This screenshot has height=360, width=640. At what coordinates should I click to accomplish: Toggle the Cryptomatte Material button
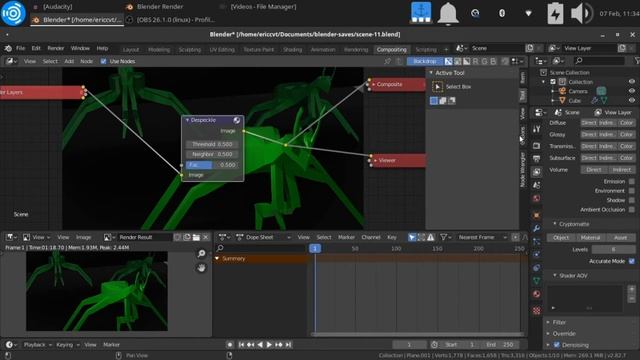(591, 238)
